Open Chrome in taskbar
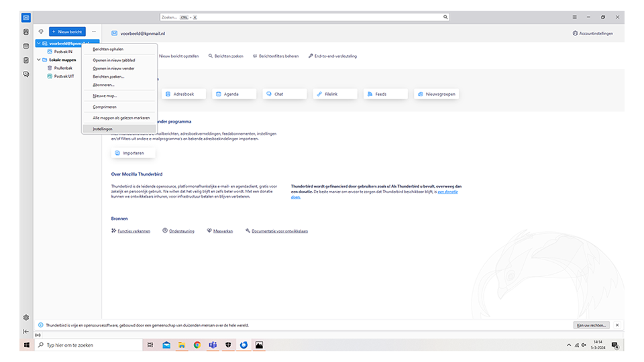This screenshot has width=644, height=362. pyautogui.click(x=197, y=345)
